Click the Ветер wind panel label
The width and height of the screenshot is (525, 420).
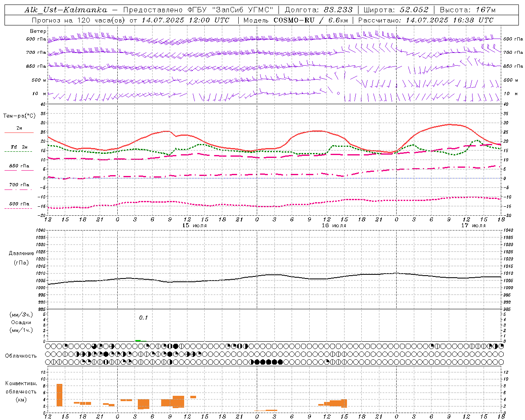click(x=38, y=31)
